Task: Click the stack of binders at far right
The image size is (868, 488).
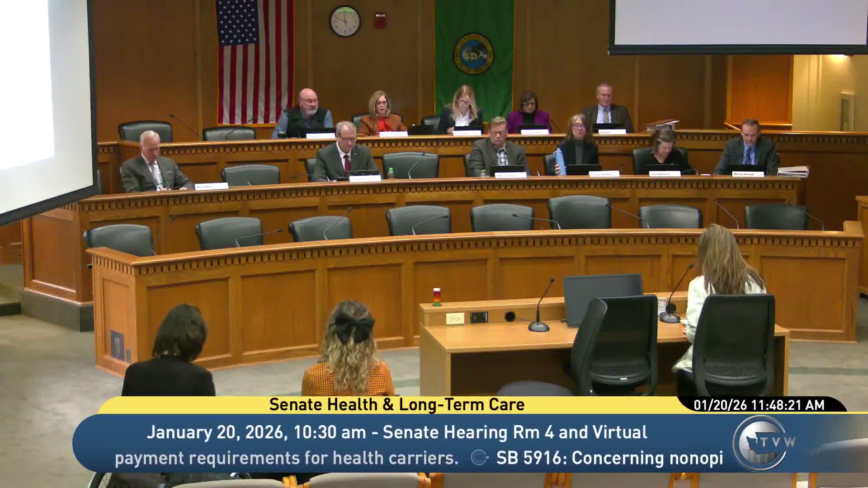Action: pyautogui.click(x=793, y=171)
